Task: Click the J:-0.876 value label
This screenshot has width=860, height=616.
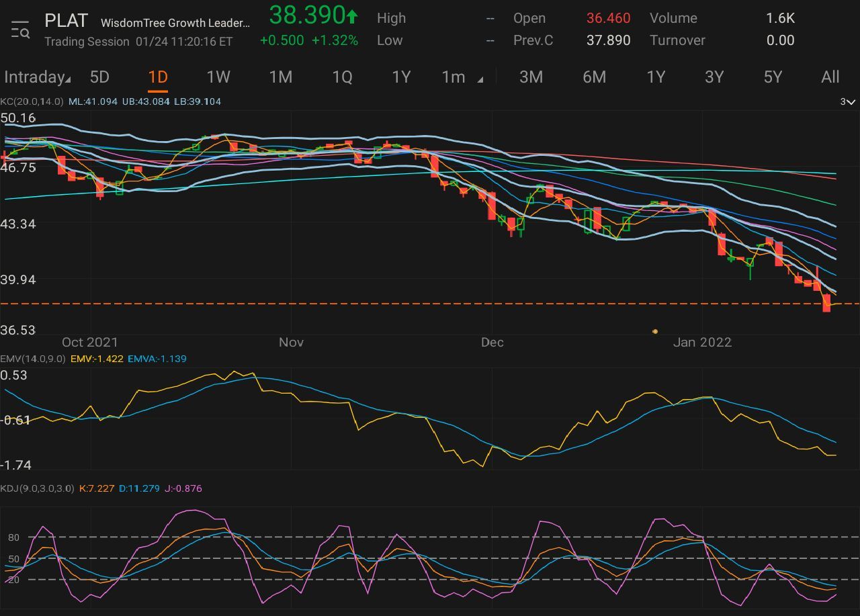Action: coord(183,488)
